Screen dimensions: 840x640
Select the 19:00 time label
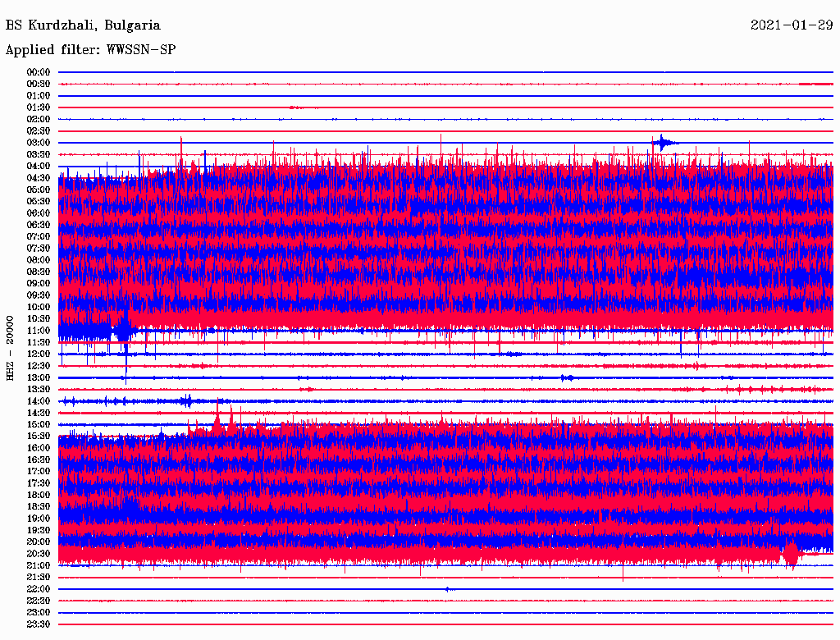point(39,519)
